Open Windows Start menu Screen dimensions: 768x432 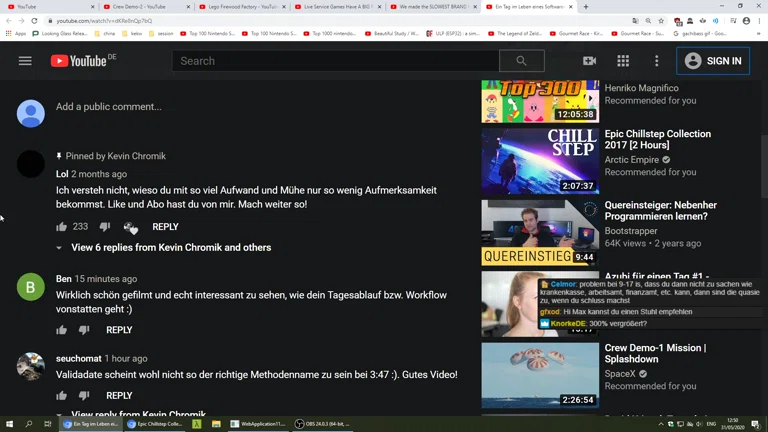coord(9,424)
